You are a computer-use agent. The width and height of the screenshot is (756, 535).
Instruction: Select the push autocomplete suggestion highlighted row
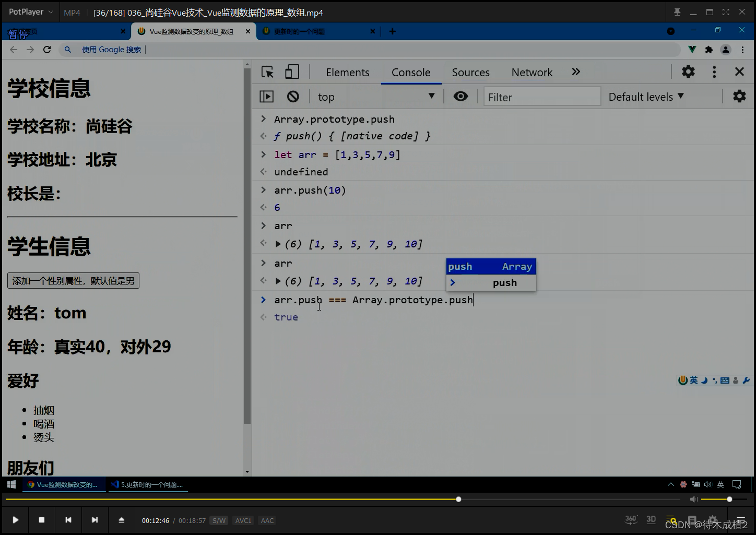(x=491, y=267)
